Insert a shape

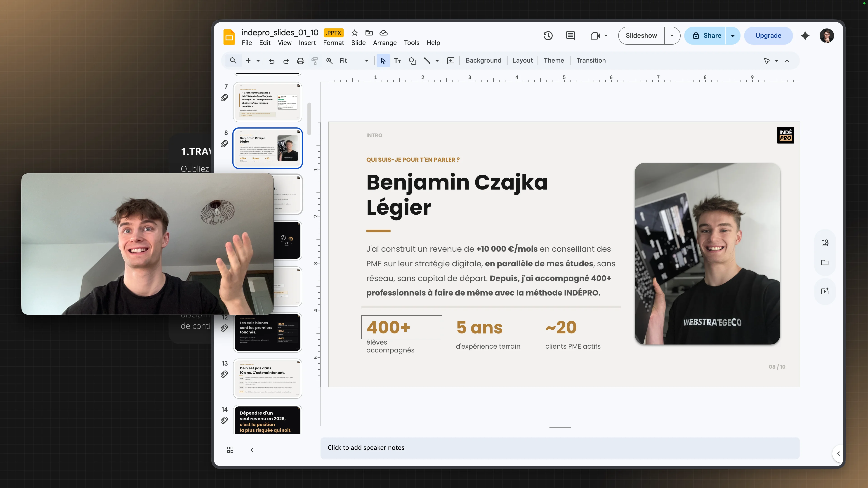click(x=413, y=61)
